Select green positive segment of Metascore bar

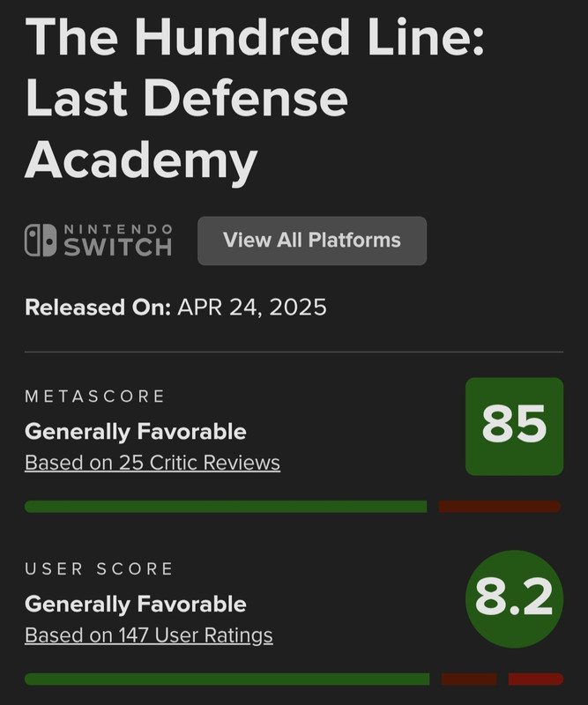(x=226, y=506)
